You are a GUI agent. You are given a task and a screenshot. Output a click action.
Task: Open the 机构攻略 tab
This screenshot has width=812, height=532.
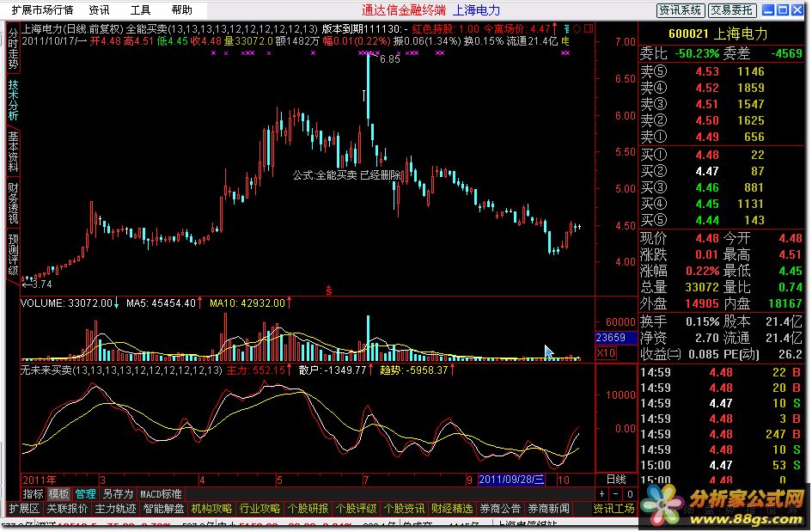tap(211, 509)
